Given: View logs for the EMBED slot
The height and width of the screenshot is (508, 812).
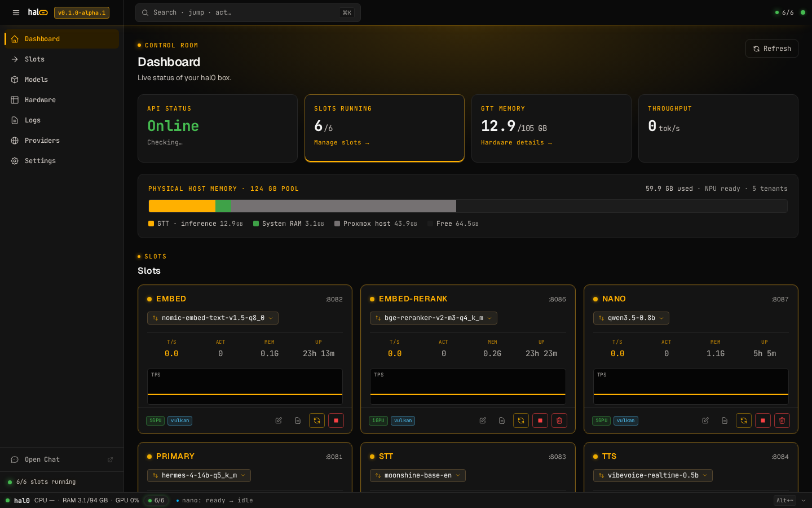Looking at the screenshot, I should click(x=298, y=421).
